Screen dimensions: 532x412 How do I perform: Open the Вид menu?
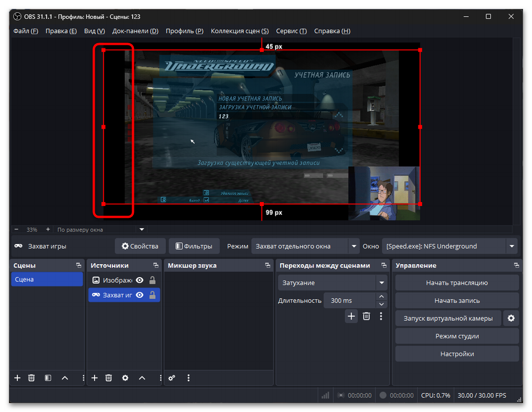tap(94, 31)
